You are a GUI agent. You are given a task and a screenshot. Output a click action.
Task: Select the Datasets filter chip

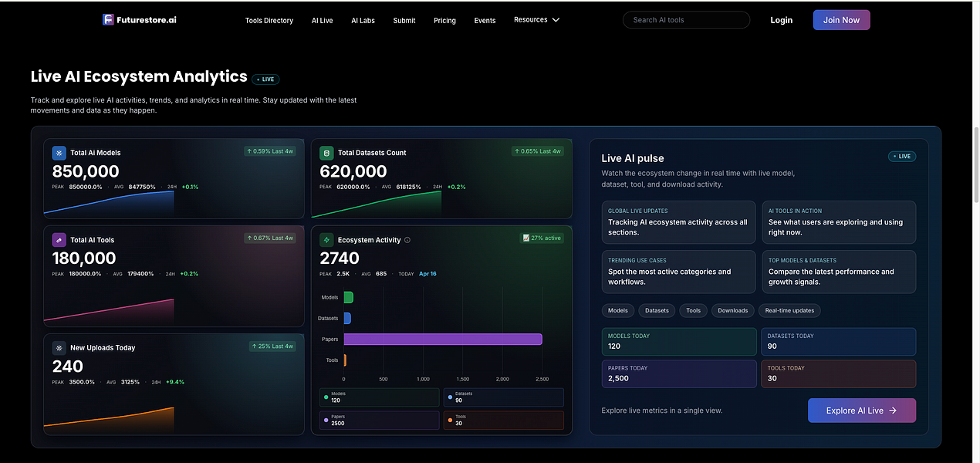[657, 310]
